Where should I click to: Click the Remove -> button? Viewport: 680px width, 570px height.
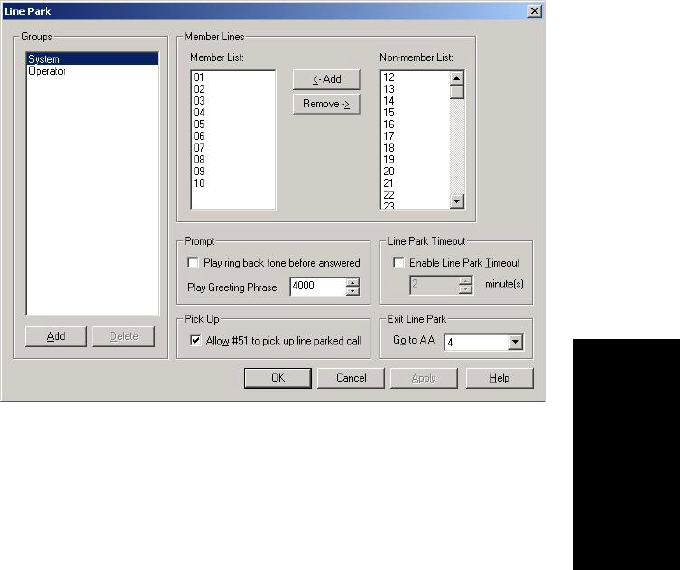(327, 104)
